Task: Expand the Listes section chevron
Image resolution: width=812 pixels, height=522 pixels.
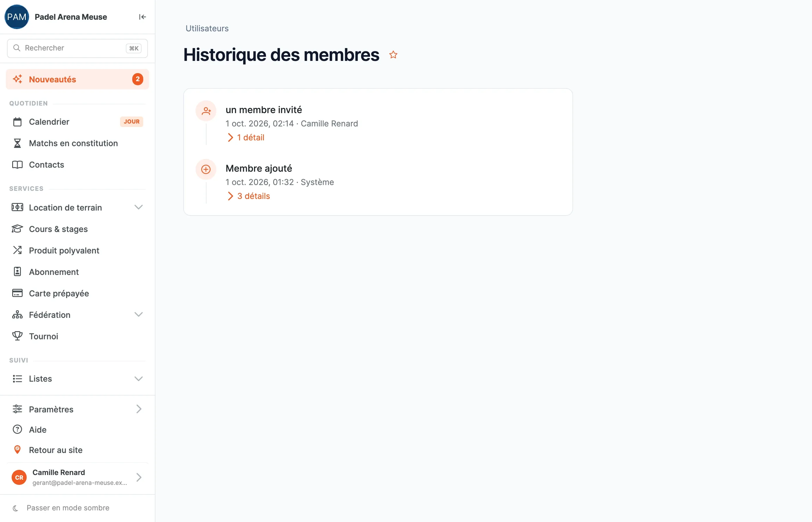Action: 139,379
